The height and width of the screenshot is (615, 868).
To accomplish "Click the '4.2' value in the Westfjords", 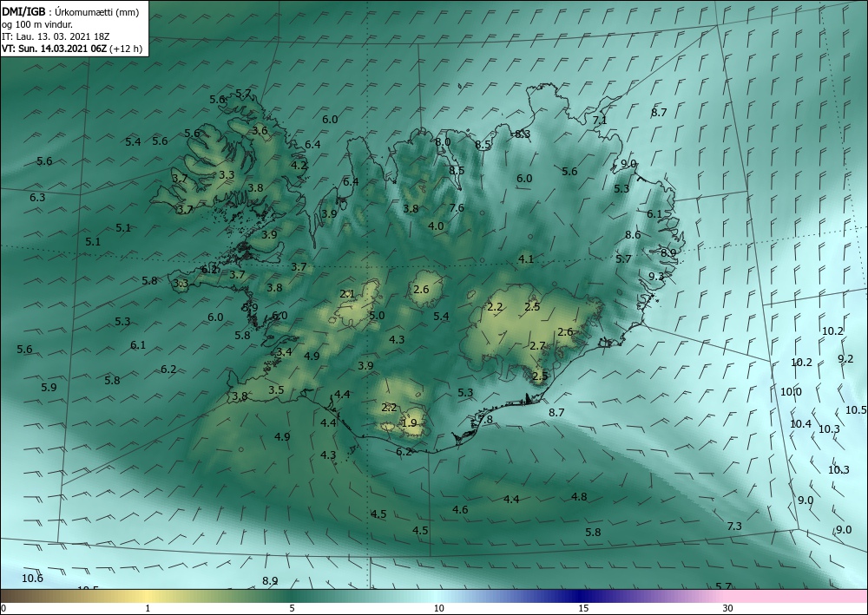I will coord(299,165).
